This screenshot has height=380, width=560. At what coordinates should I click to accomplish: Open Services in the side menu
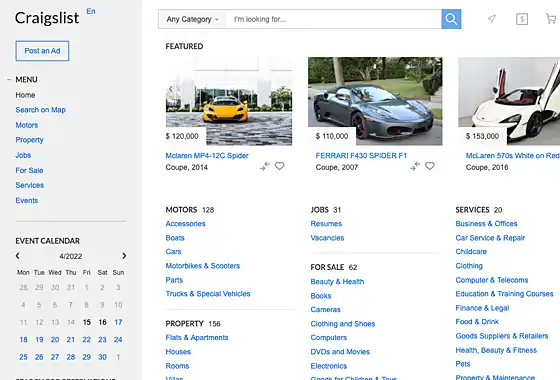click(x=30, y=185)
